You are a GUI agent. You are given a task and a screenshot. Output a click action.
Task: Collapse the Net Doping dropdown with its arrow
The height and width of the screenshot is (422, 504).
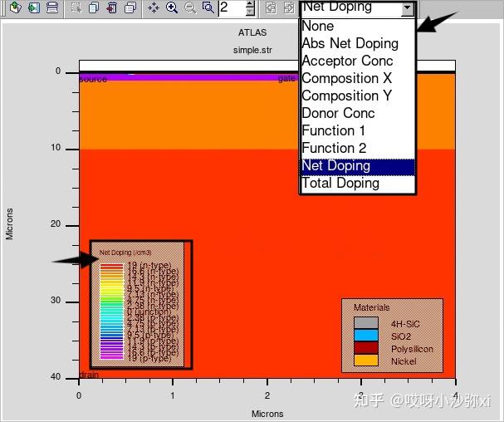click(407, 7)
